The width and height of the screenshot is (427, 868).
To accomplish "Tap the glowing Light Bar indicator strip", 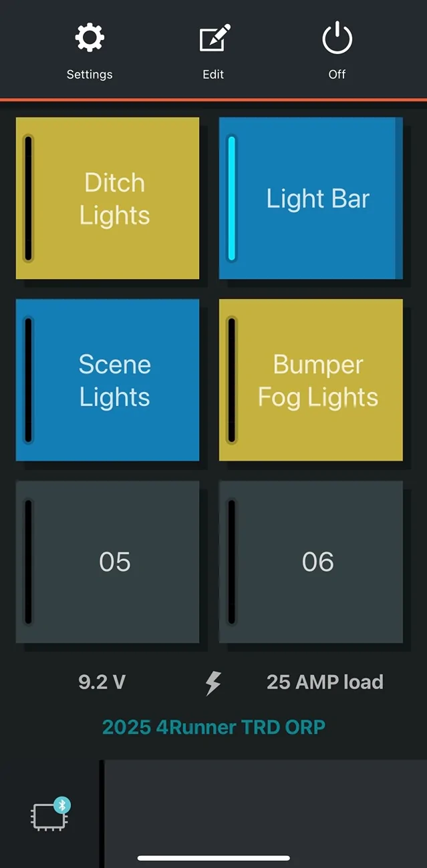I will (x=232, y=198).
